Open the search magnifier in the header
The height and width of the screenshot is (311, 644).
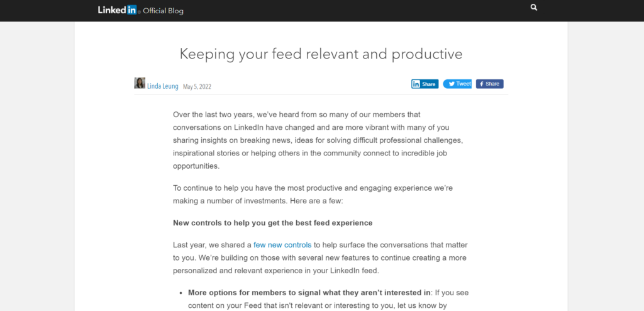tap(533, 8)
